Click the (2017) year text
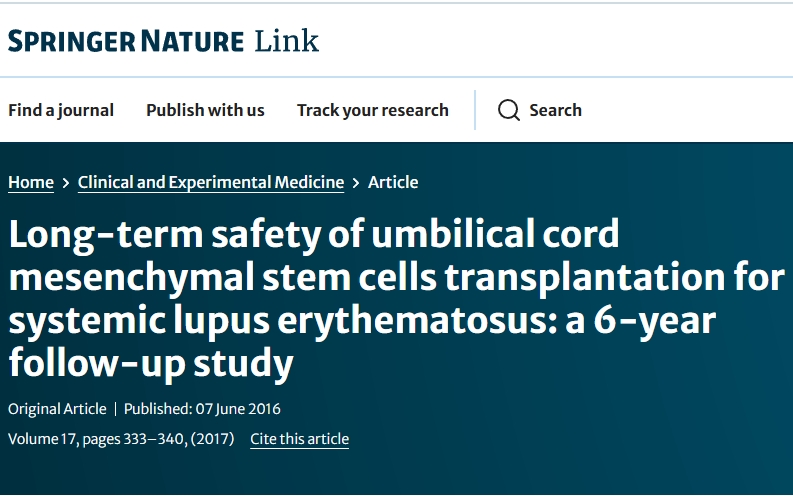Screen dimensions: 793x496 click(212, 439)
